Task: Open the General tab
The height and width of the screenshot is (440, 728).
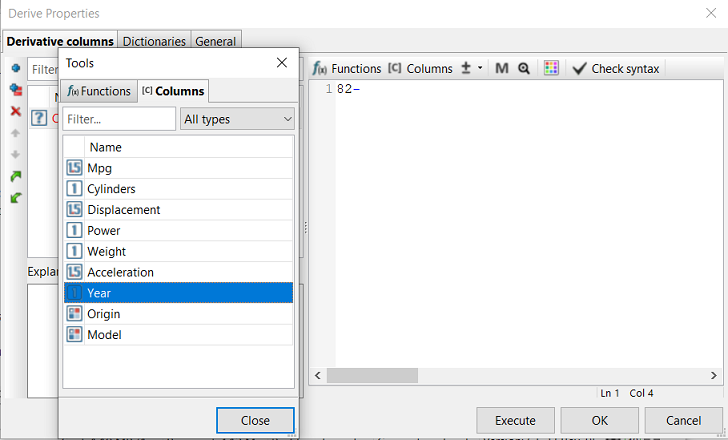Action: tap(215, 42)
